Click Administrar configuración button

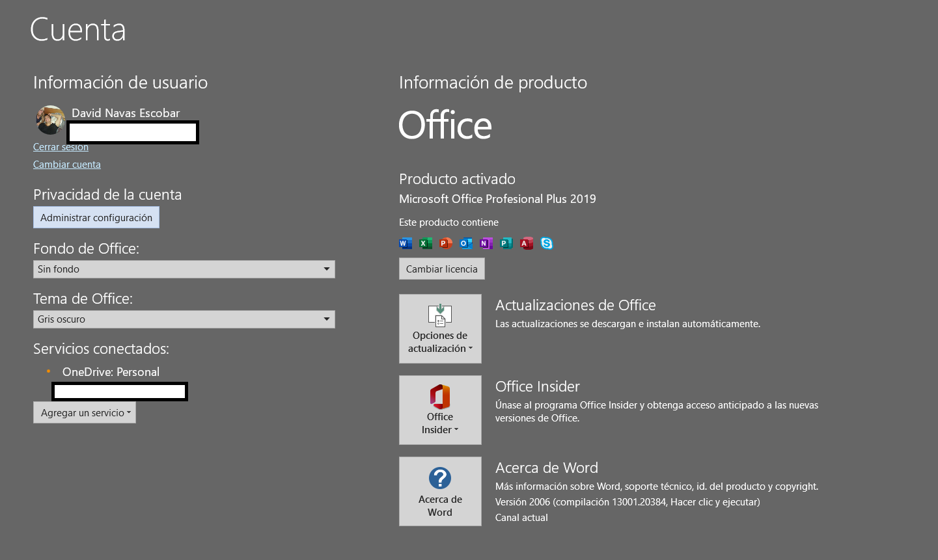[x=96, y=217]
